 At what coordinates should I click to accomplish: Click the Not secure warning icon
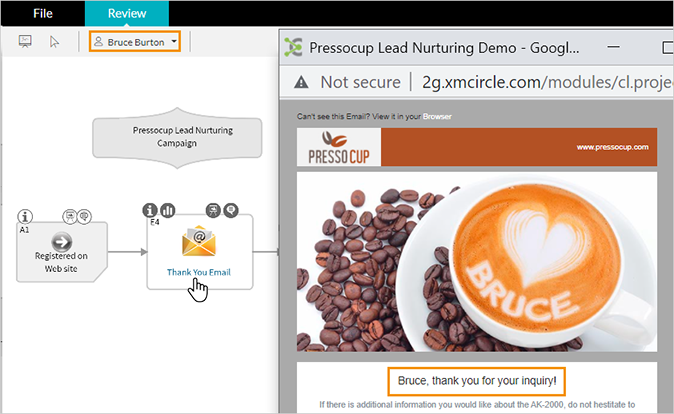301,82
